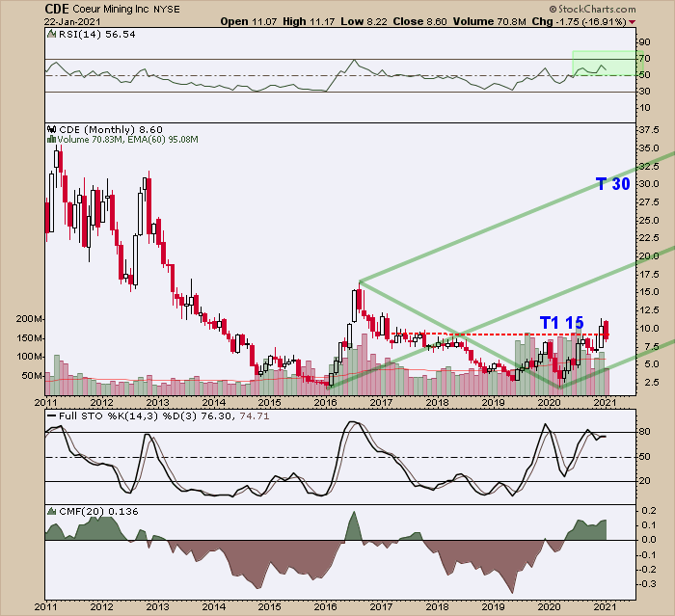Image resolution: width=675 pixels, height=616 pixels.
Task: Click the 20 level on stochastic axis
Action: coord(645,481)
